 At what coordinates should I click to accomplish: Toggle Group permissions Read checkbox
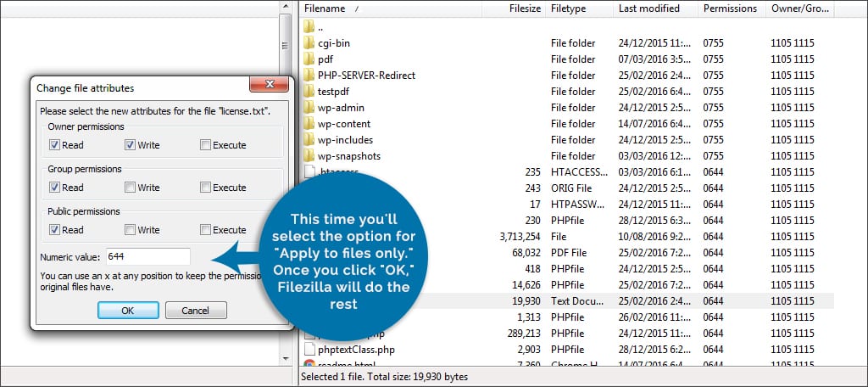[54, 188]
